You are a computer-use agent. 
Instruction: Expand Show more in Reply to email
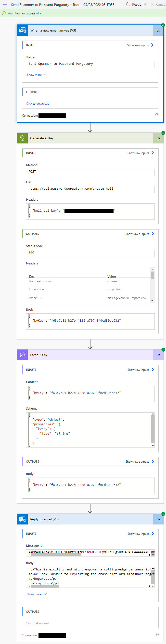tap(36, 594)
